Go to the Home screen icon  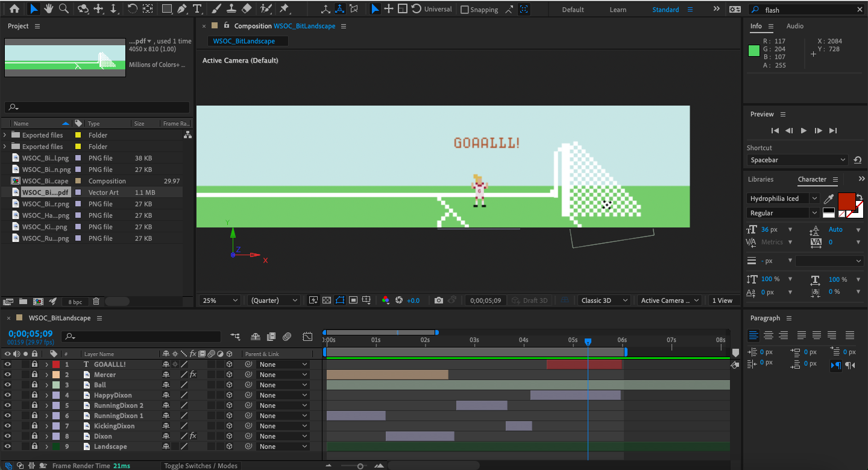coord(14,9)
